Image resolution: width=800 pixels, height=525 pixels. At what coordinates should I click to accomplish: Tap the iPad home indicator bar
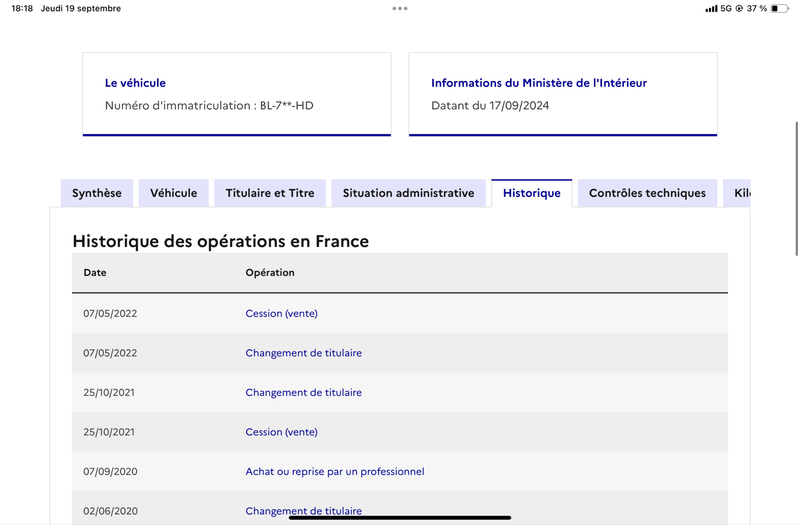coord(400,518)
